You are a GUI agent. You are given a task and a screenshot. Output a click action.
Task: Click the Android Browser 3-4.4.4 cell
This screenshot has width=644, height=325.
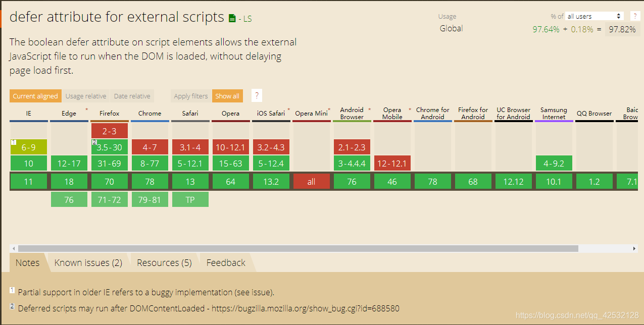pos(352,163)
